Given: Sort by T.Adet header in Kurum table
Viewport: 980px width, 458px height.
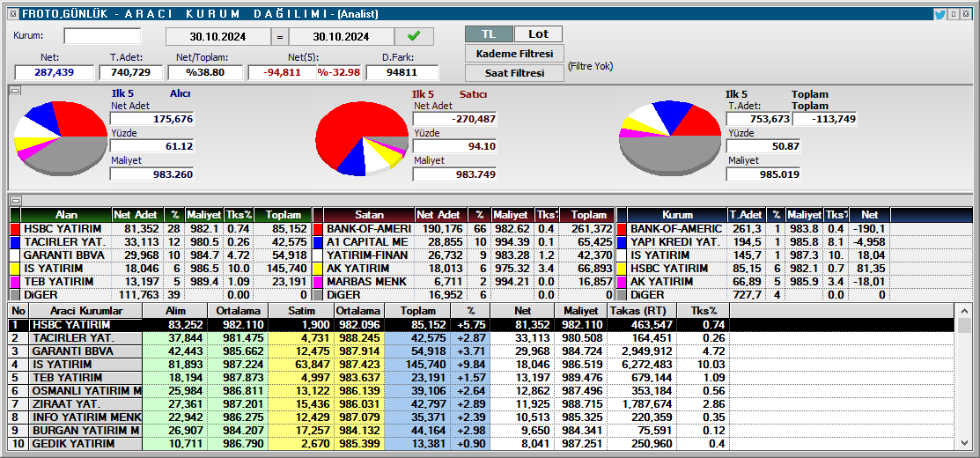Looking at the screenshot, I should point(748,215).
